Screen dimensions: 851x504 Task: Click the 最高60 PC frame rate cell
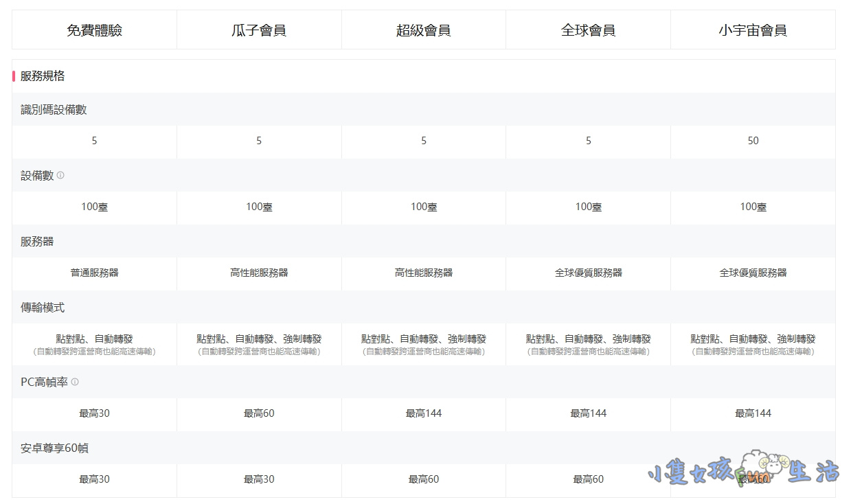[x=259, y=413]
